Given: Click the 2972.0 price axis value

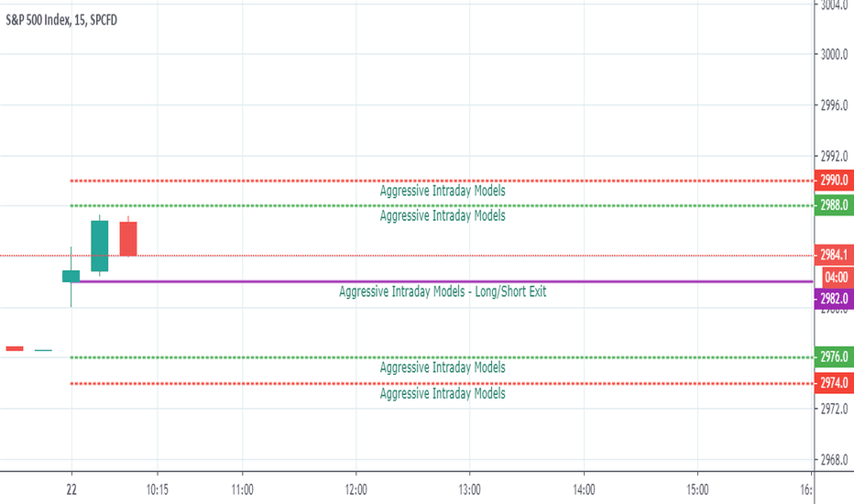Looking at the screenshot, I should click(834, 409).
